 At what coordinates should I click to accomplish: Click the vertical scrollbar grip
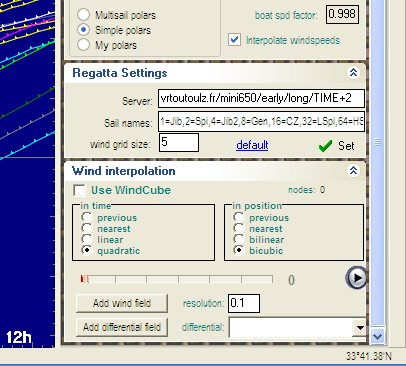377,142
